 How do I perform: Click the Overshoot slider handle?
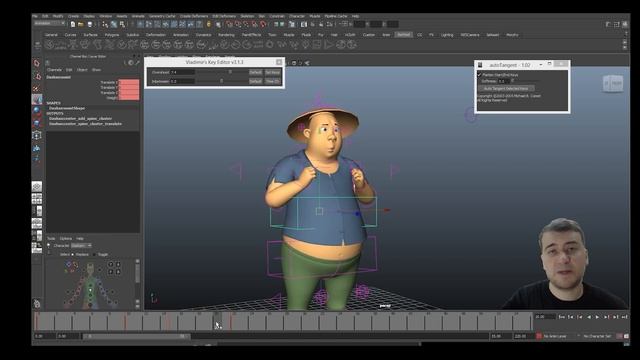pos(230,72)
